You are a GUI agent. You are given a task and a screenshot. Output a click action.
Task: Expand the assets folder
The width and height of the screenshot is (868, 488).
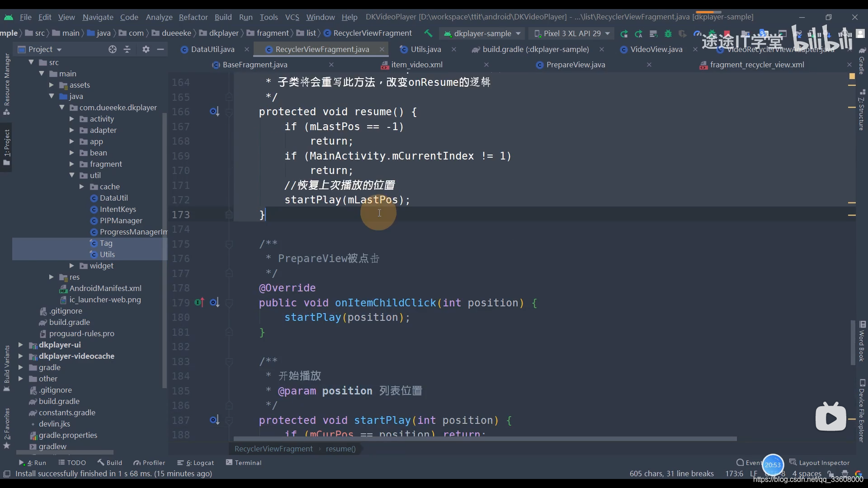(51, 85)
